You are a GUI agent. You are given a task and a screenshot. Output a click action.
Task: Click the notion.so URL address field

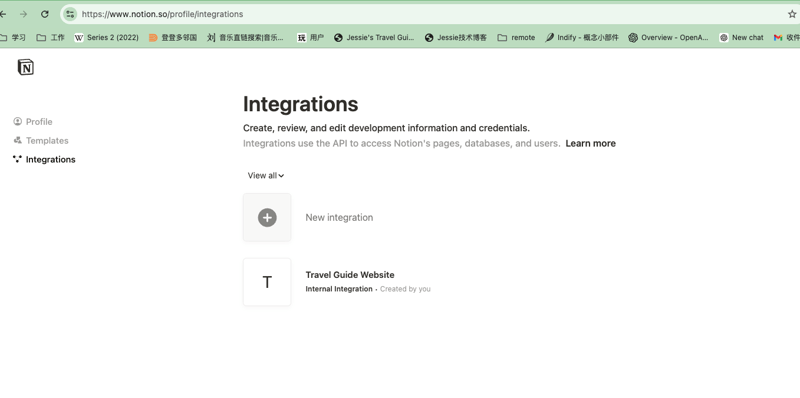[x=429, y=14]
